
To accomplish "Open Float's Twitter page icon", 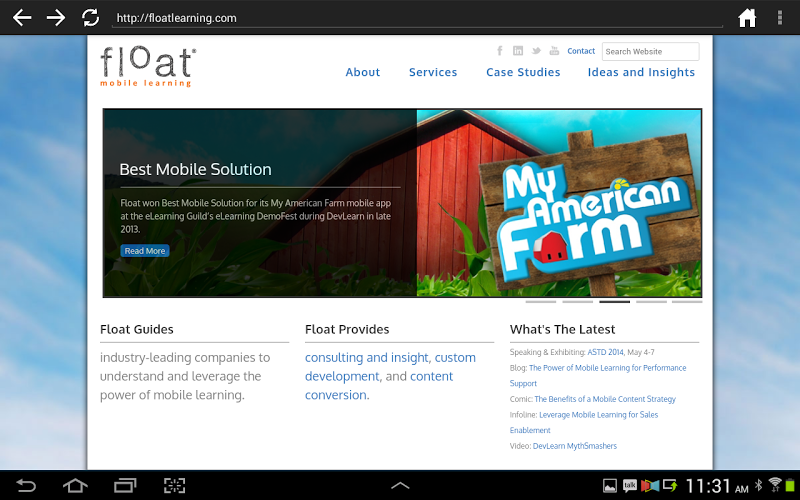I will coord(536,51).
